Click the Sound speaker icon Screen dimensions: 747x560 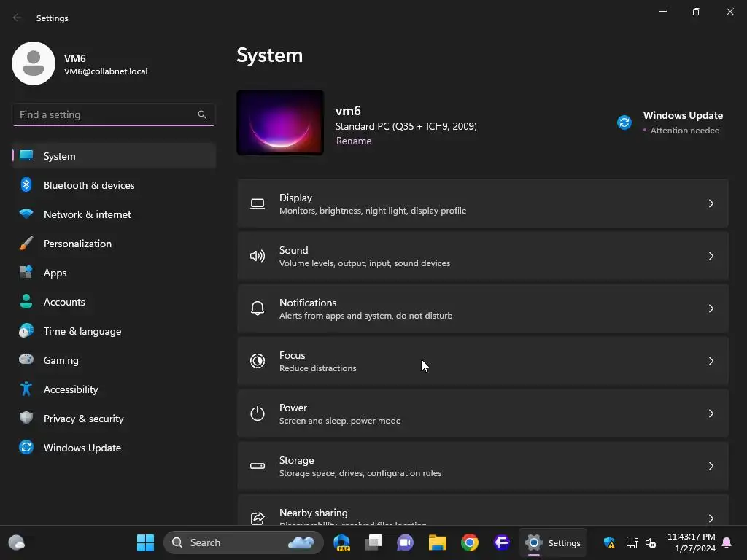point(258,256)
